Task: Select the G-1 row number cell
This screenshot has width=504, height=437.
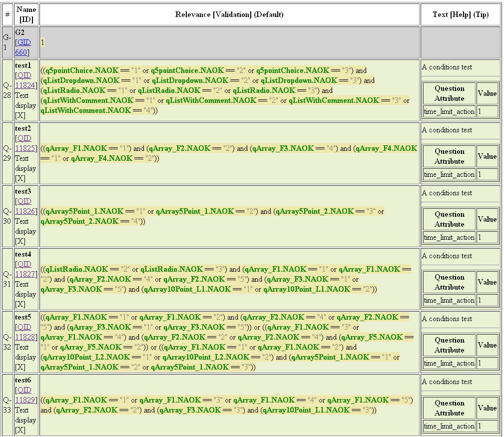Action: click(7, 42)
